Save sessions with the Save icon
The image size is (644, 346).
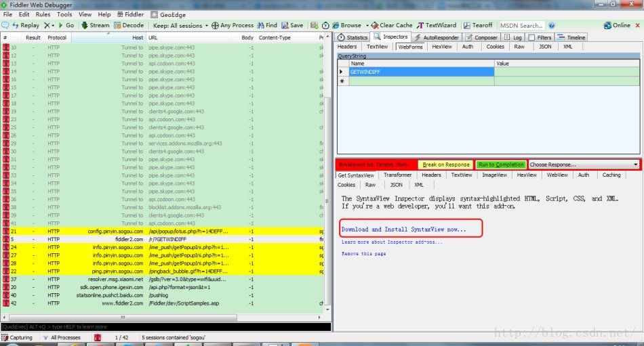(292, 26)
